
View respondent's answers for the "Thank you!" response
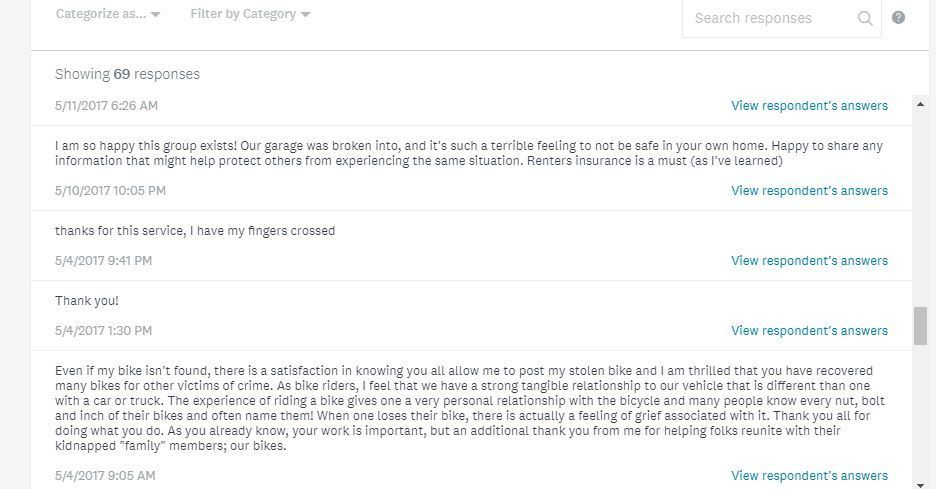click(809, 330)
